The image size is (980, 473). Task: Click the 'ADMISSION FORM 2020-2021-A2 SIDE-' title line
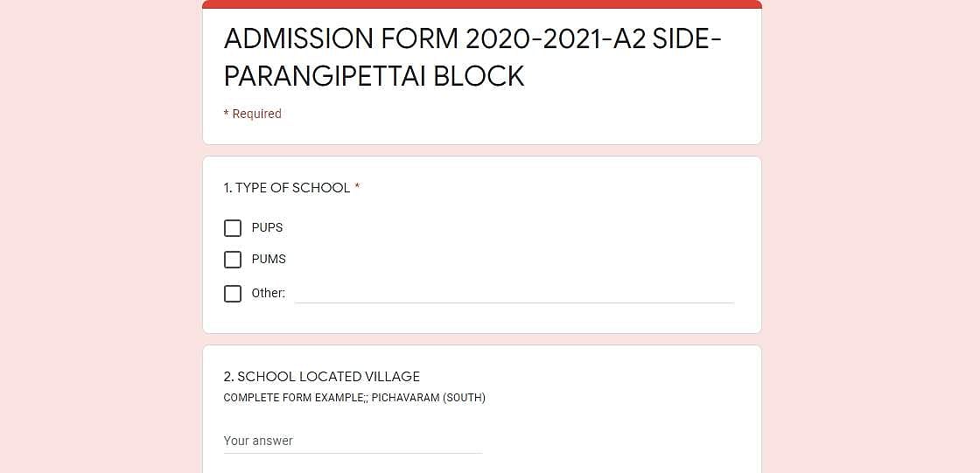point(472,39)
